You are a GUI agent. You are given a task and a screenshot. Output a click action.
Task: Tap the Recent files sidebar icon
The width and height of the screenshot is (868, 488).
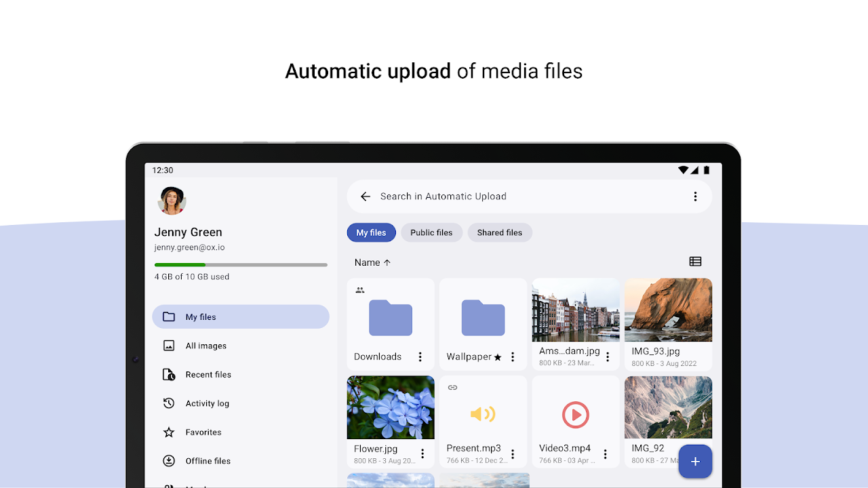point(169,375)
